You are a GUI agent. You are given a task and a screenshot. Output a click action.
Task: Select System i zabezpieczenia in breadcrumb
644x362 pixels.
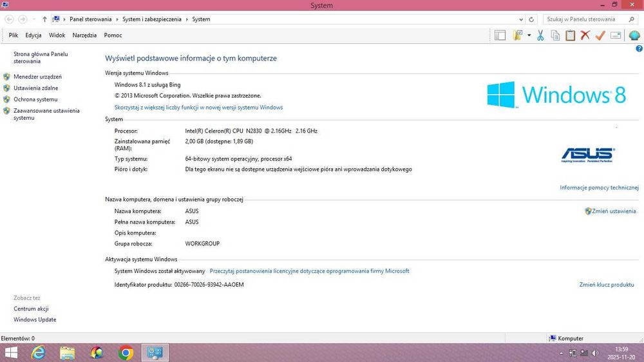(151, 19)
